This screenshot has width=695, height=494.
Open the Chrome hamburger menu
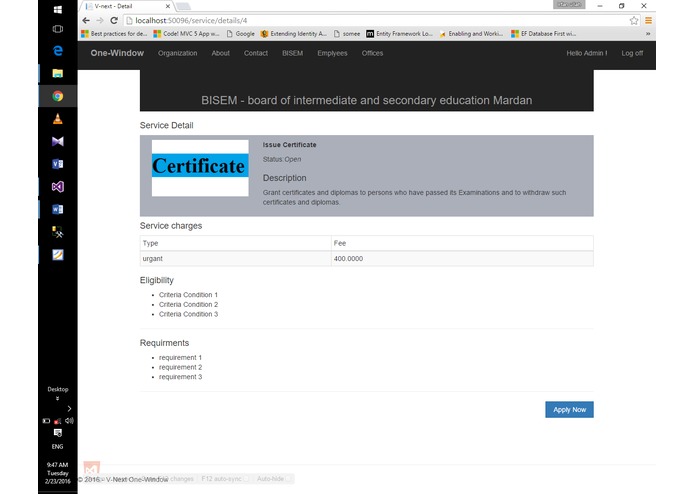pos(648,20)
